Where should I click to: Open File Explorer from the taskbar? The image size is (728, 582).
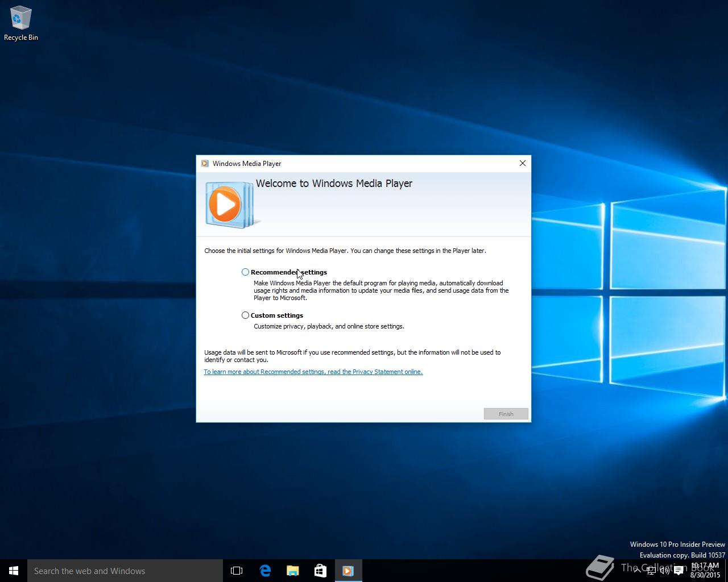292,571
